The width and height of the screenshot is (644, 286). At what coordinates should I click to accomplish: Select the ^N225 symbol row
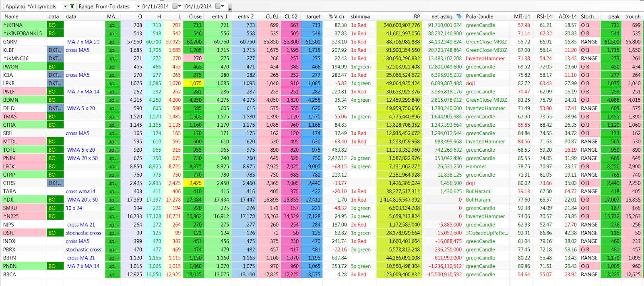(24, 216)
